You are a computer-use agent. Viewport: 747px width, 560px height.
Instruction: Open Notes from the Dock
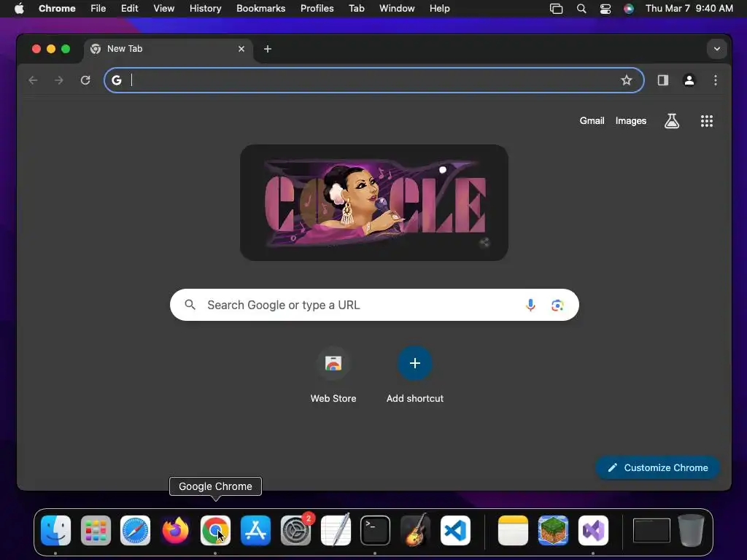(x=513, y=531)
